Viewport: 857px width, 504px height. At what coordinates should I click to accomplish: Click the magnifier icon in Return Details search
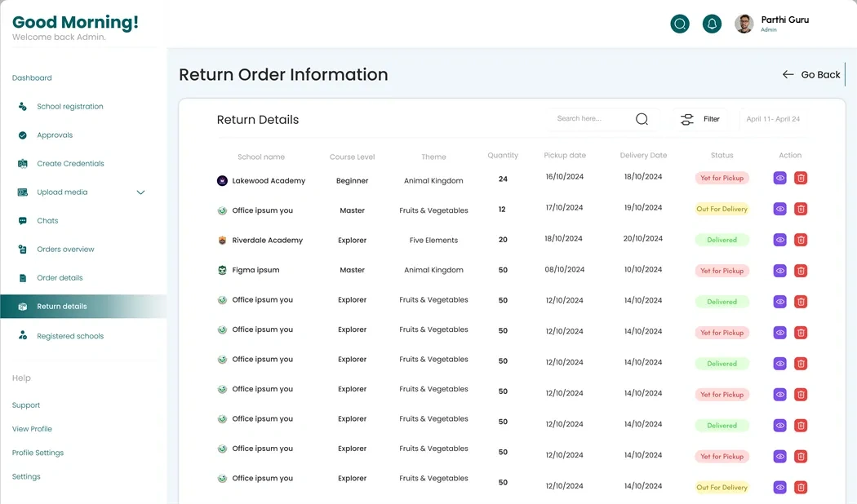[x=642, y=119]
